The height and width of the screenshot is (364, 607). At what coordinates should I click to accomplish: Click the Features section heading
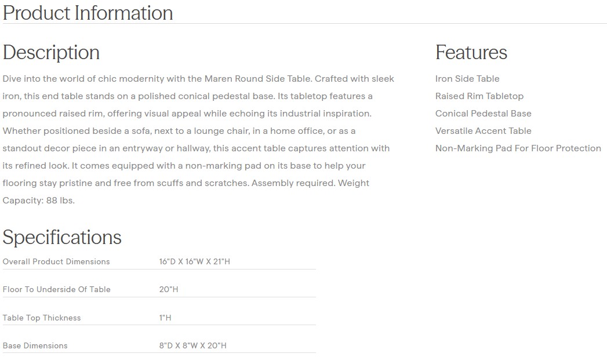(x=471, y=52)
